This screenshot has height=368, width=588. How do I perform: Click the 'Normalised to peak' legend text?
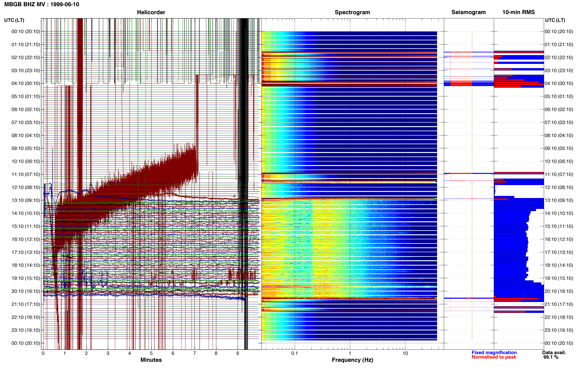click(494, 357)
